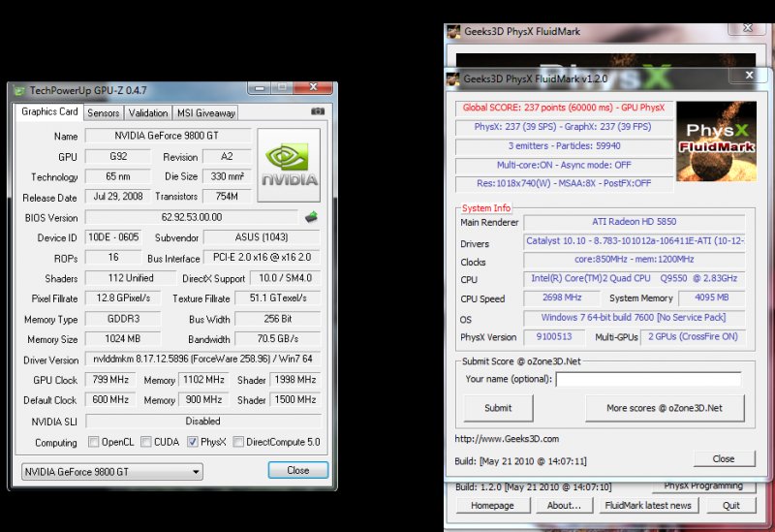This screenshot has width=775, height=532.
Task: Click the GPU Clock 799 MHz value
Action: coord(110,379)
